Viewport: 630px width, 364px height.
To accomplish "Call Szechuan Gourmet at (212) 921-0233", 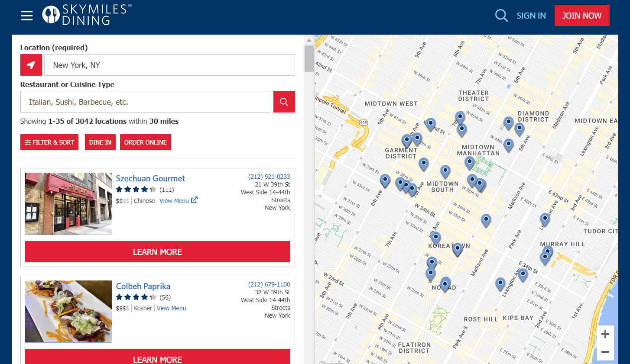I will pyautogui.click(x=269, y=177).
